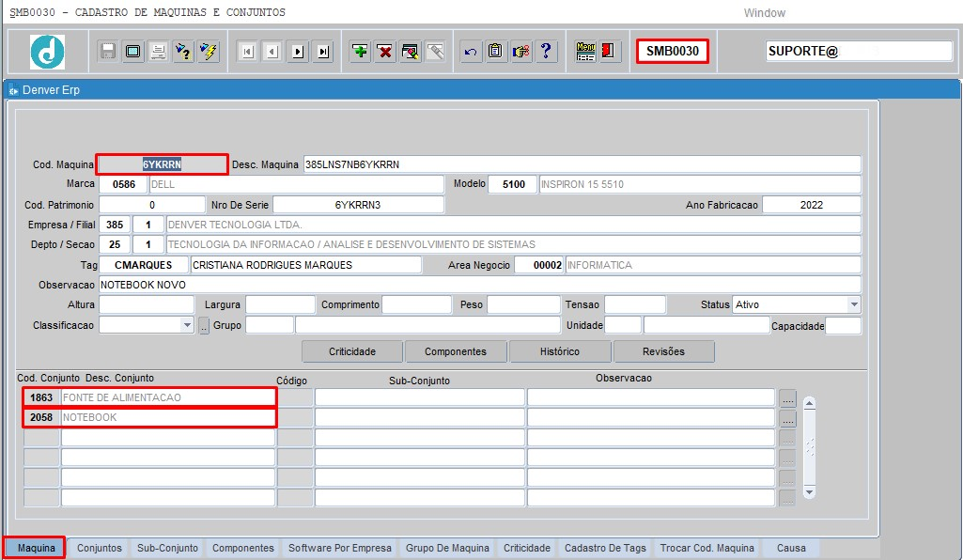
Task: Click the clipboard toolbar icon
Action: (x=495, y=51)
